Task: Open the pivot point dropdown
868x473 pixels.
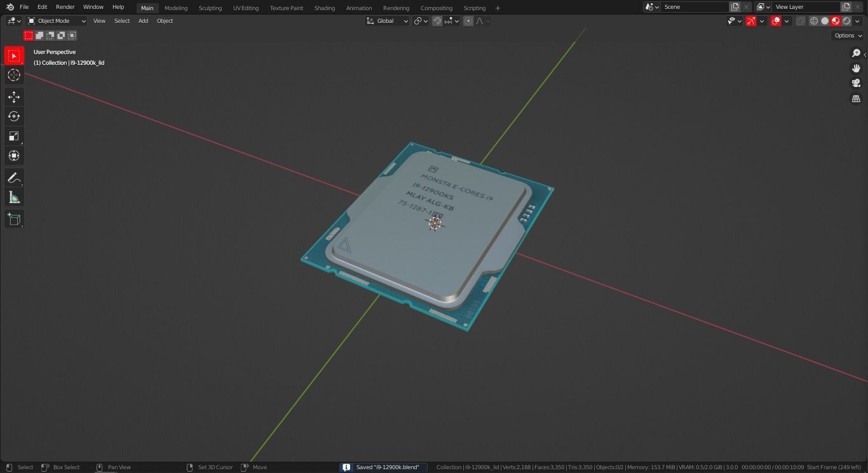Action: (421, 21)
